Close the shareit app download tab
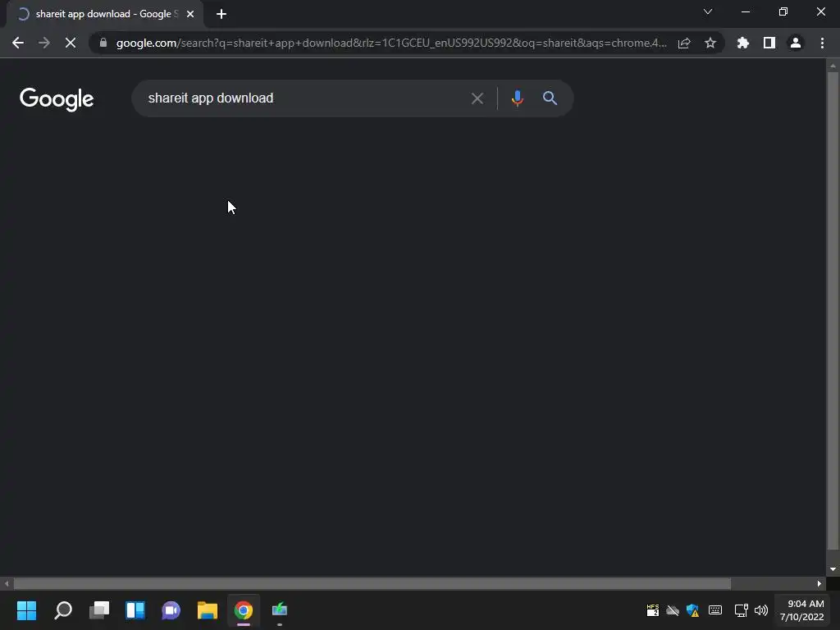840x630 pixels. click(x=190, y=14)
